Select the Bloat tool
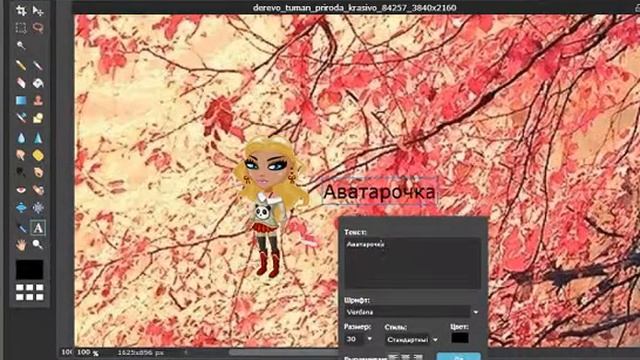The height and width of the screenshot is (360, 640). point(21,207)
